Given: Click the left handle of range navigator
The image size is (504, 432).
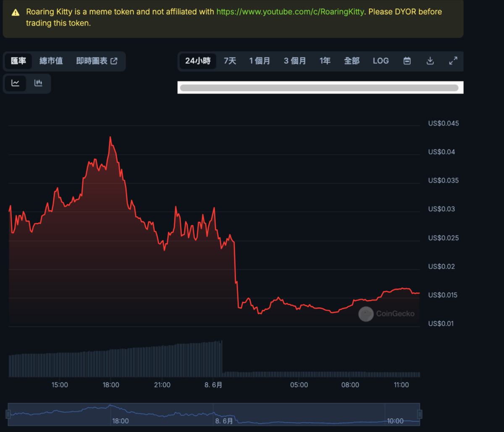Looking at the screenshot, I should (8, 414).
